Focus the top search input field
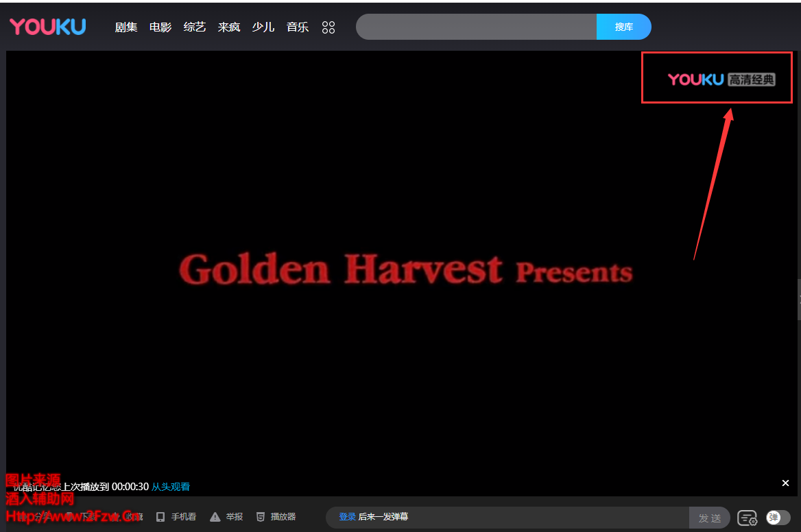Screen dimensions: 801x532 pyautogui.click(x=476, y=27)
